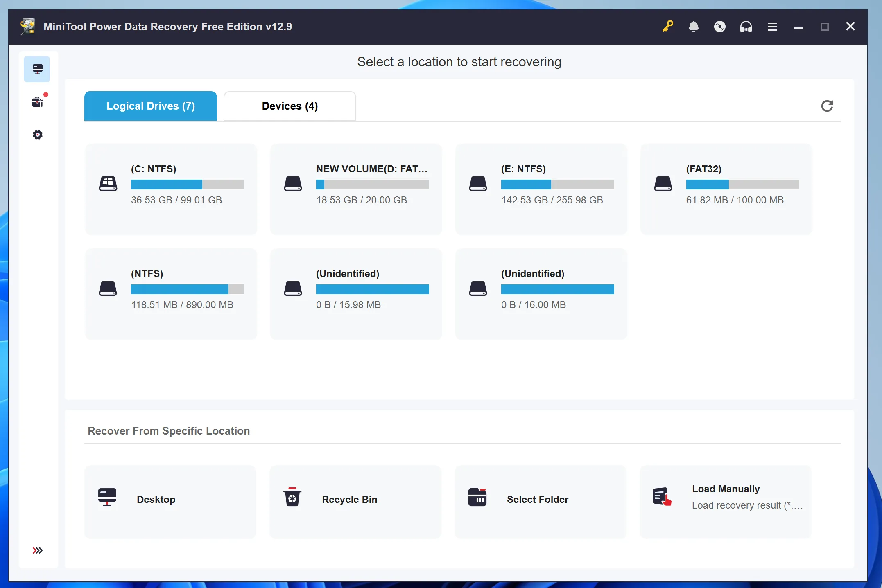Click the 15.98 MB Unidentified drive icon

[x=293, y=288]
